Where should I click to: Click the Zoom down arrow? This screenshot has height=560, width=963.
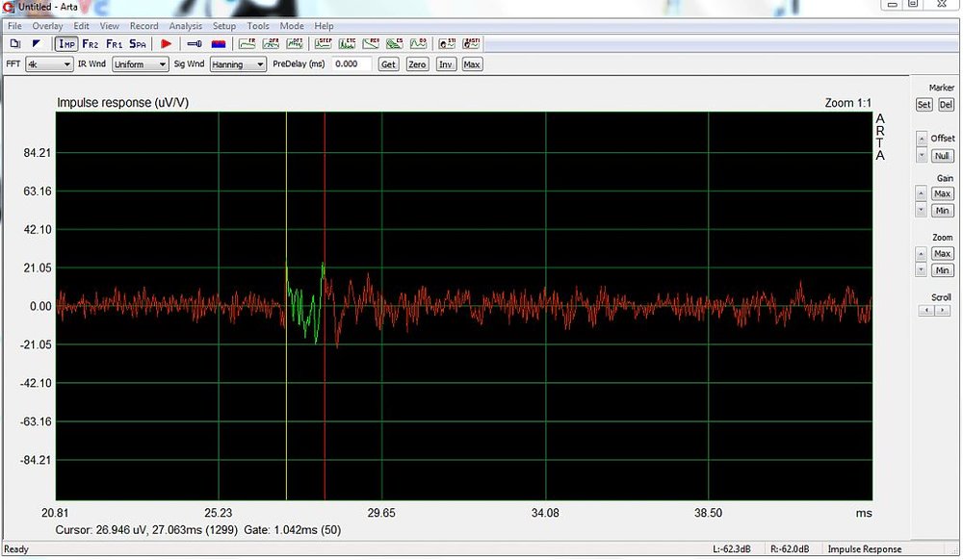(921, 269)
